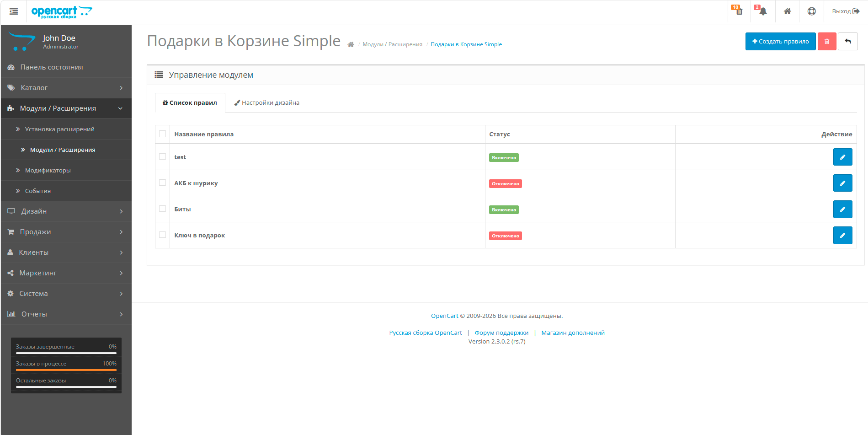The height and width of the screenshot is (435, 868).
Task: Expand the Каталог sidebar menu
Action: pos(66,88)
